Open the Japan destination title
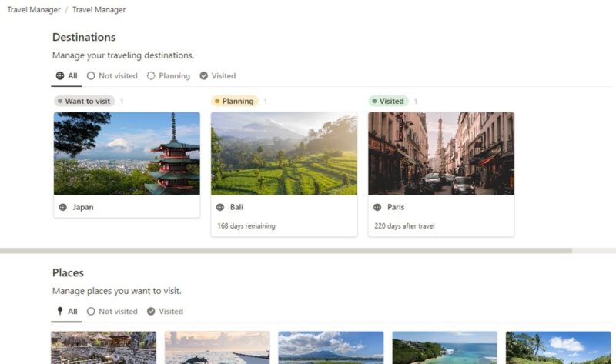 [83, 207]
